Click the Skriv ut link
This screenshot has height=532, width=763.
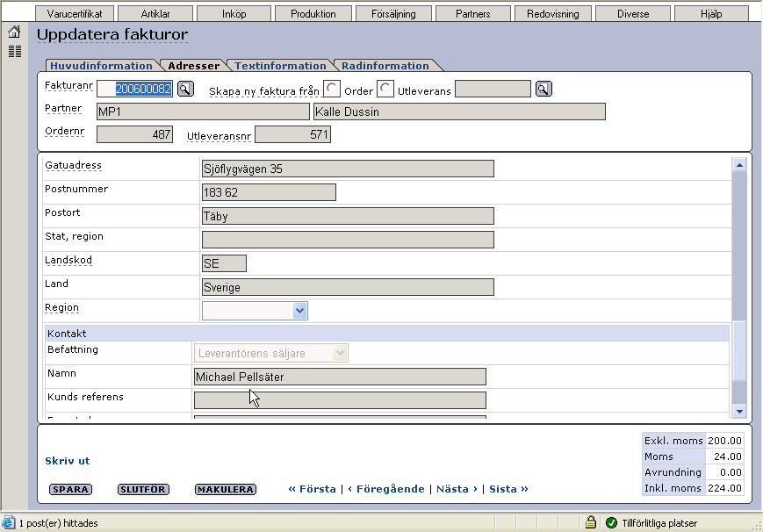(67, 461)
